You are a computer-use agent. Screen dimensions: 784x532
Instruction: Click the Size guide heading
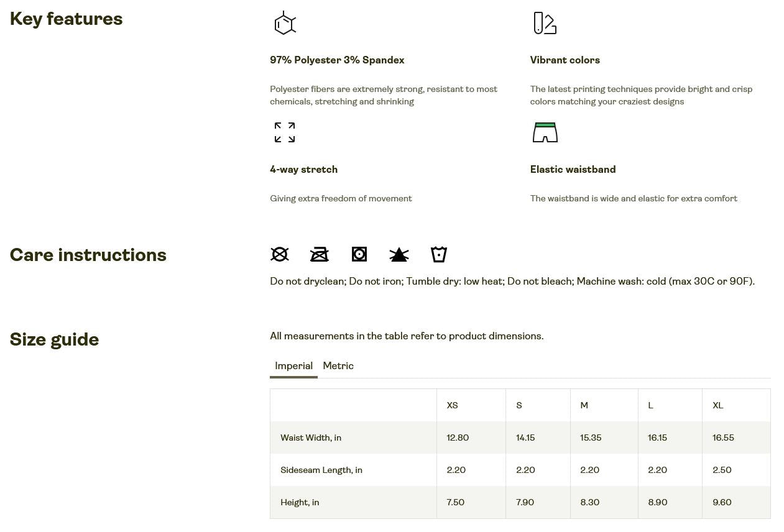pyautogui.click(x=55, y=339)
